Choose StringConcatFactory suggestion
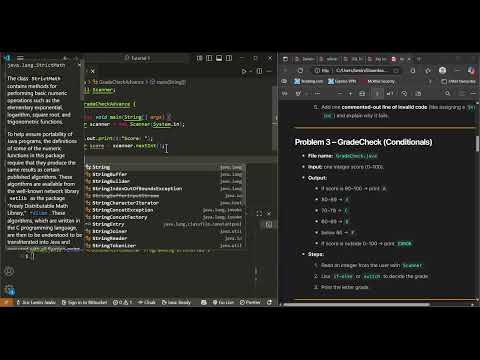The image size is (480, 360). [165, 217]
